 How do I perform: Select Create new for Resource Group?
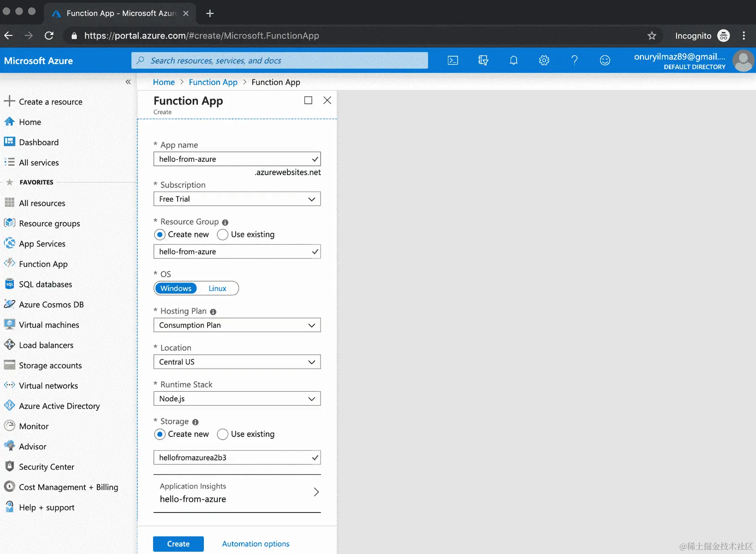(x=160, y=235)
